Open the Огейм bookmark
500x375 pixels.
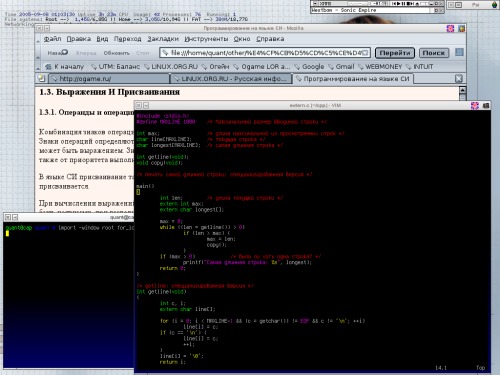click(x=215, y=67)
